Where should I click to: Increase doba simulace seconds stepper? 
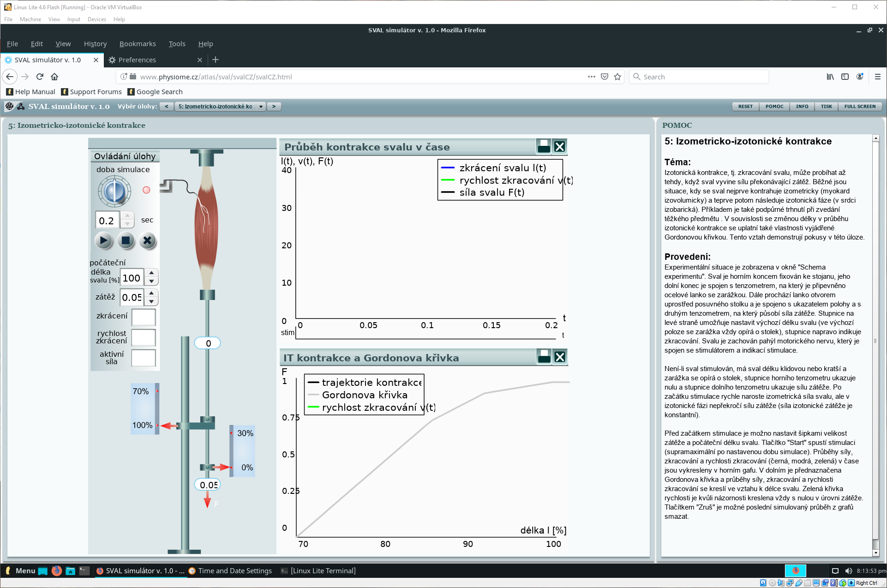[x=127, y=216]
